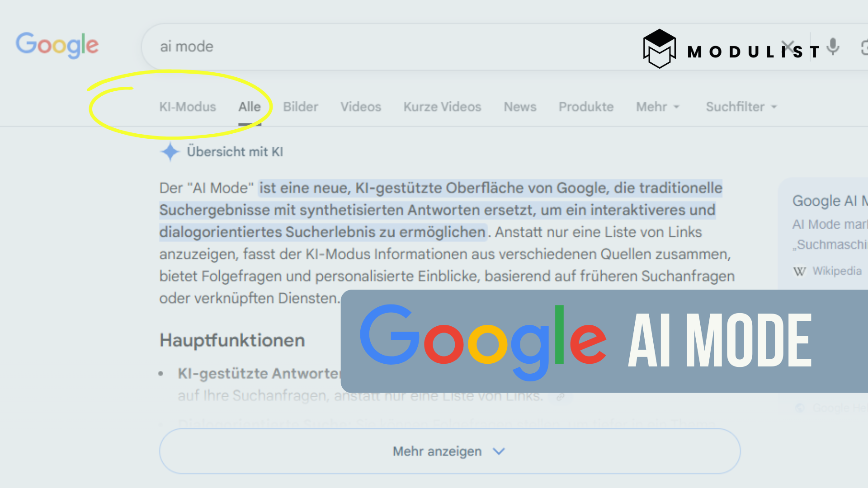The height and width of the screenshot is (488, 868).
Task: Open the Wikipedia link in the knowledge panel
Action: [x=837, y=271]
